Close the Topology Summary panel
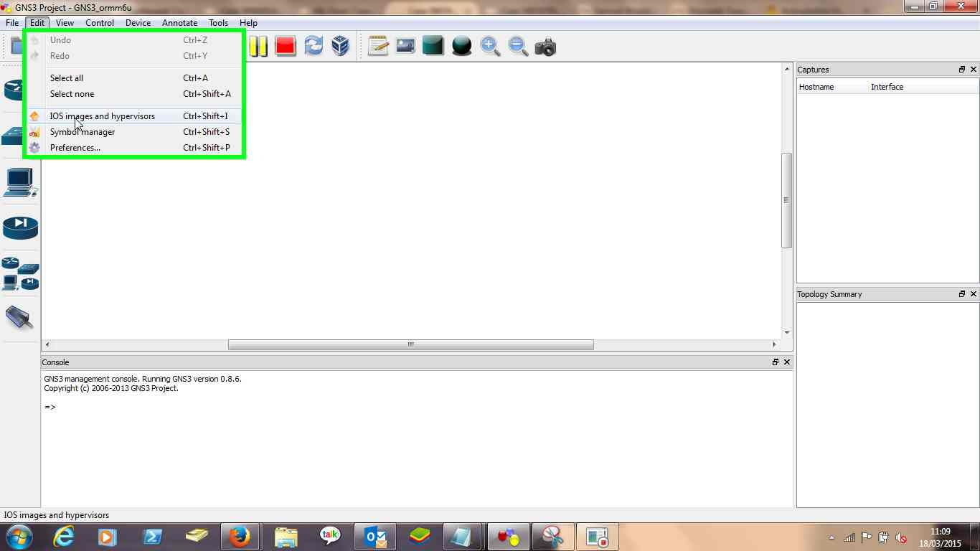Viewport: 980px width, 551px height. click(974, 294)
